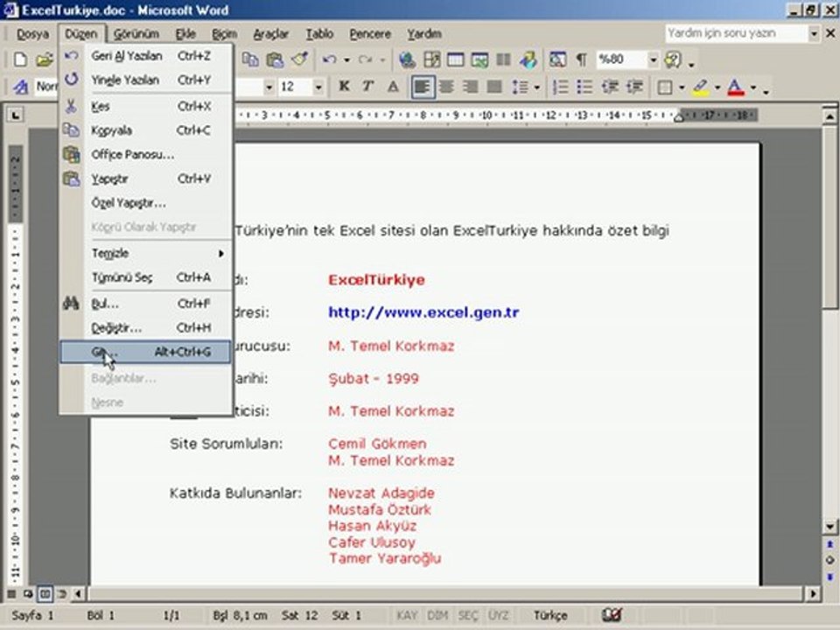Choose Kopyala from the Düzen menu
The height and width of the screenshot is (630, 840).
pos(146,130)
